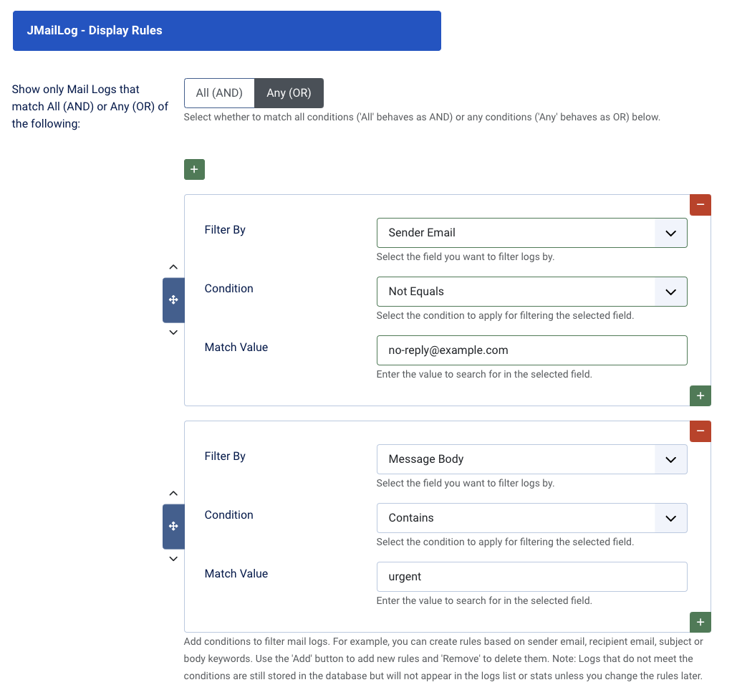732x700 pixels.
Task: Open the Sender Email Filter By dropdown
Action: (531, 233)
